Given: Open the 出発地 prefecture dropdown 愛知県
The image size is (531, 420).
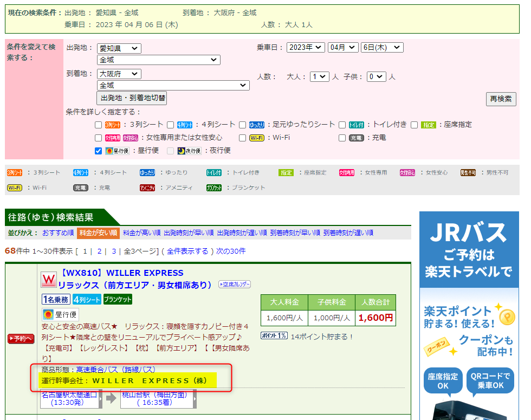Looking at the screenshot, I should coord(119,48).
